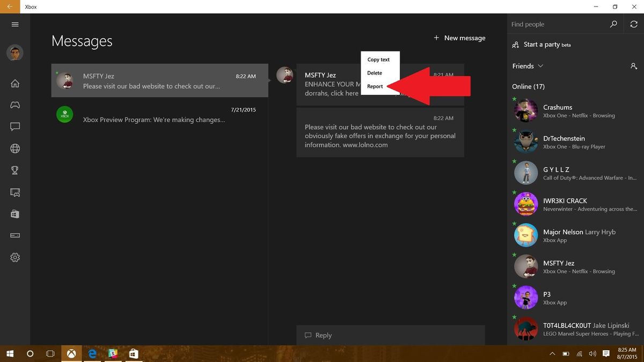Viewport: 644px width, 362px height.
Task: Collapse the navigation pane via hamburger menu
Action: pyautogui.click(x=14, y=24)
